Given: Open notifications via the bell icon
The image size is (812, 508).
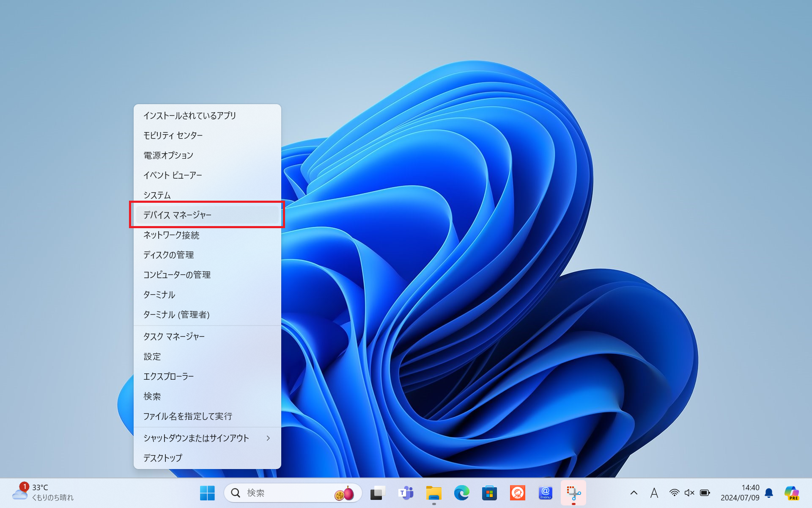Looking at the screenshot, I should click(768, 493).
